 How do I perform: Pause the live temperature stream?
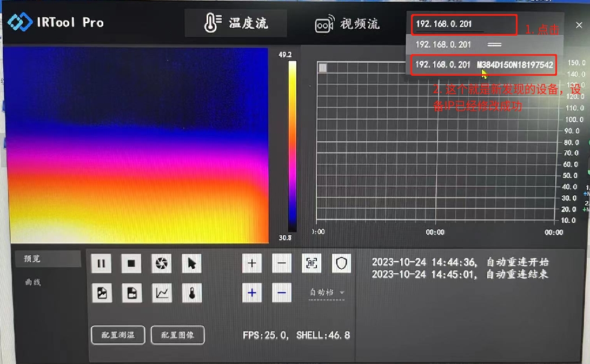(x=101, y=263)
